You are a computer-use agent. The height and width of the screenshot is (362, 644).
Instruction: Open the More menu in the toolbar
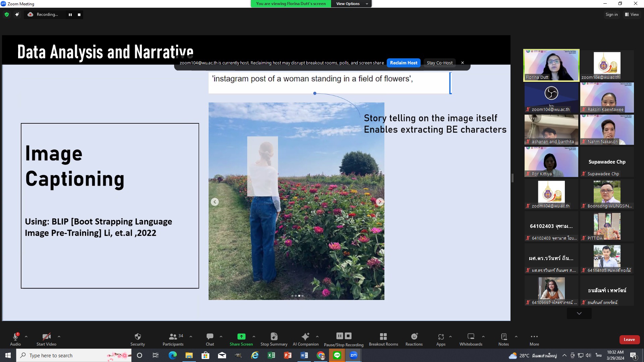(534, 337)
